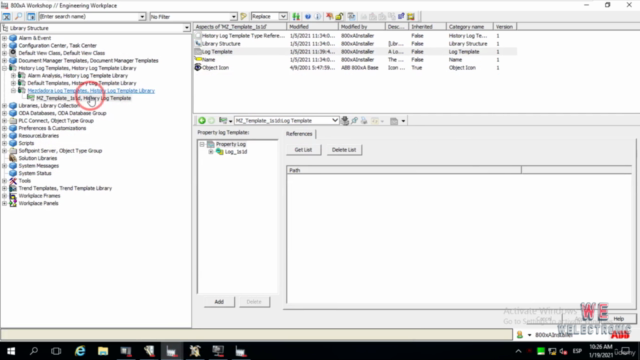
Task: Click the Delete List button
Action: click(344, 150)
